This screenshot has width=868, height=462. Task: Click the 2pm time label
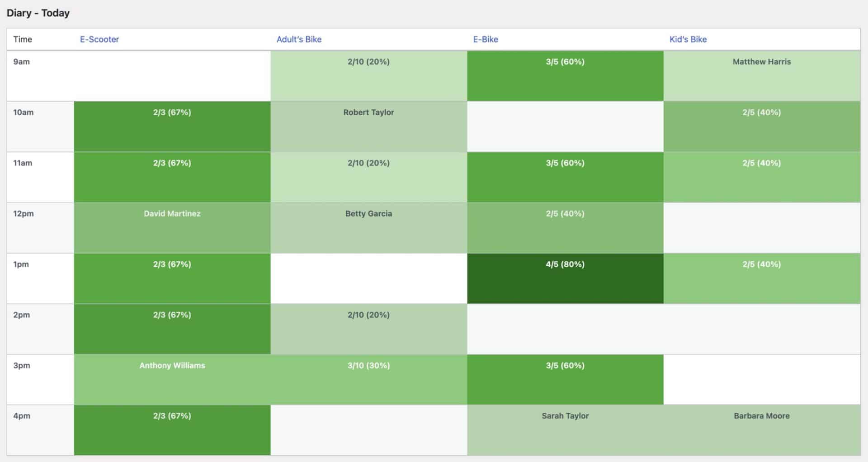pos(21,315)
